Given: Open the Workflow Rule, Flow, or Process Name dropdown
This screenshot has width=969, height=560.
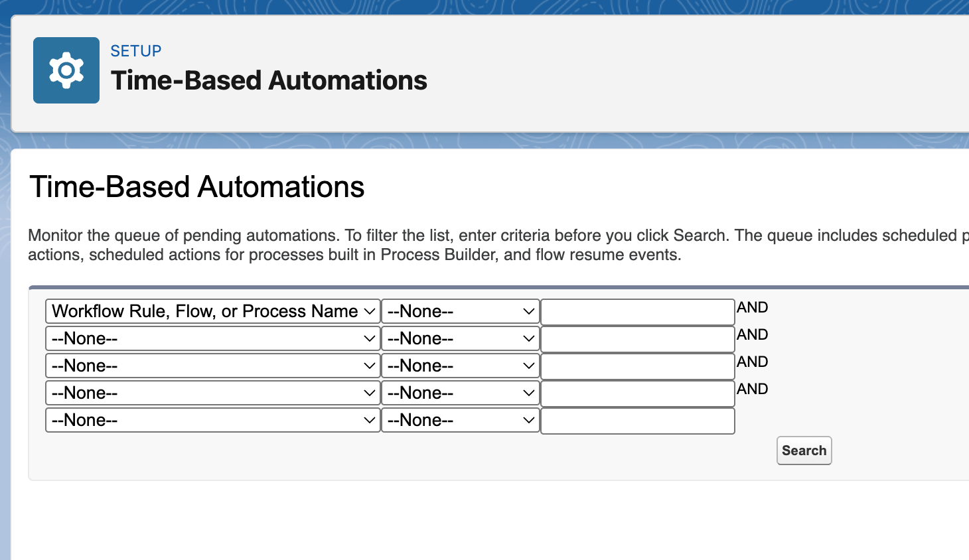Looking at the screenshot, I should (x=212, y=311).
